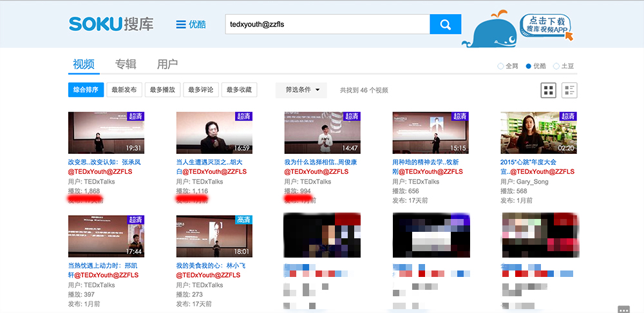Viewport: 644px width, 313px height.
Task: Click 超清 badge on 02:20 video
Action: 568,116
